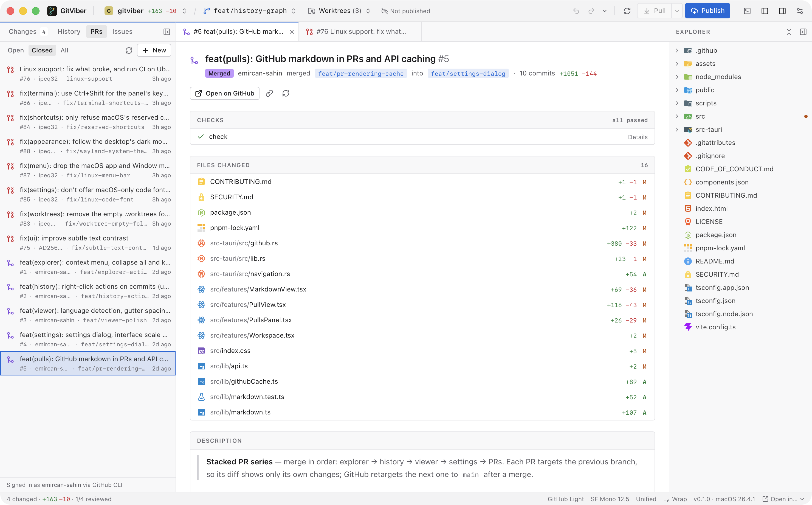Click the undo arrow in the top toolbar
The width and height of the screenshot is (812, 505).
click(x=576, y=11)
